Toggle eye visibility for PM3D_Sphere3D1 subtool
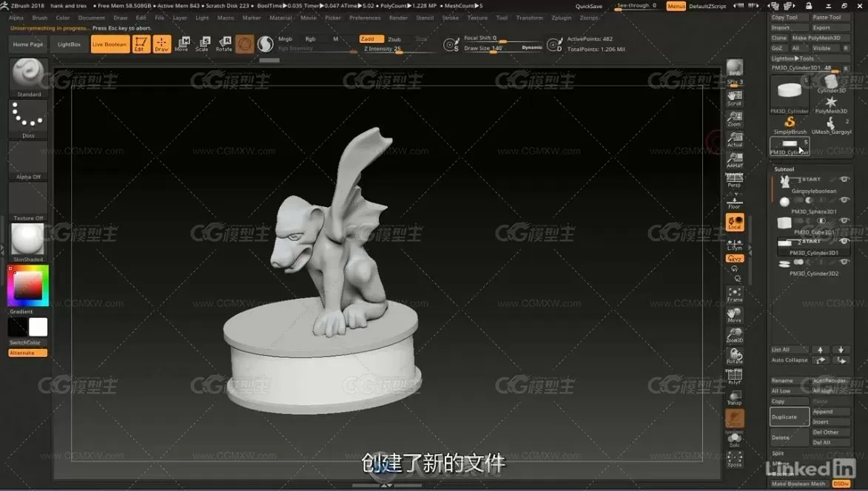 click(x=844, y=200)
